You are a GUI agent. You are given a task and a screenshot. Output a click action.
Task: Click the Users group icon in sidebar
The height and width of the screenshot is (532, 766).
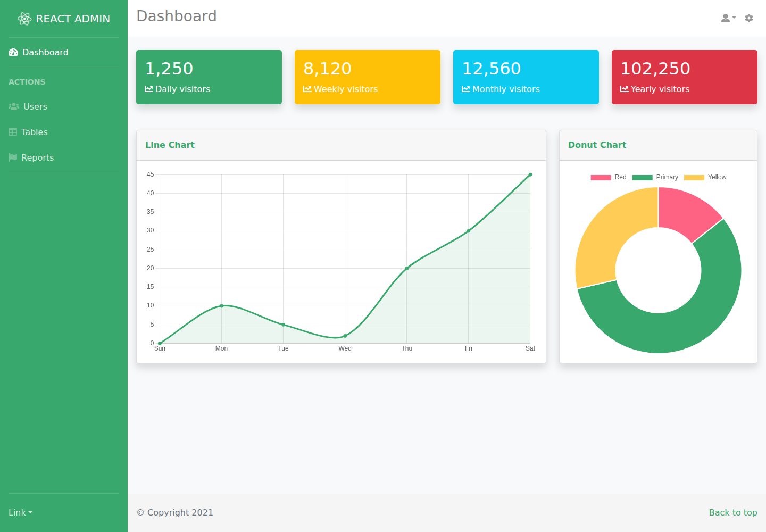pos(14,106)
